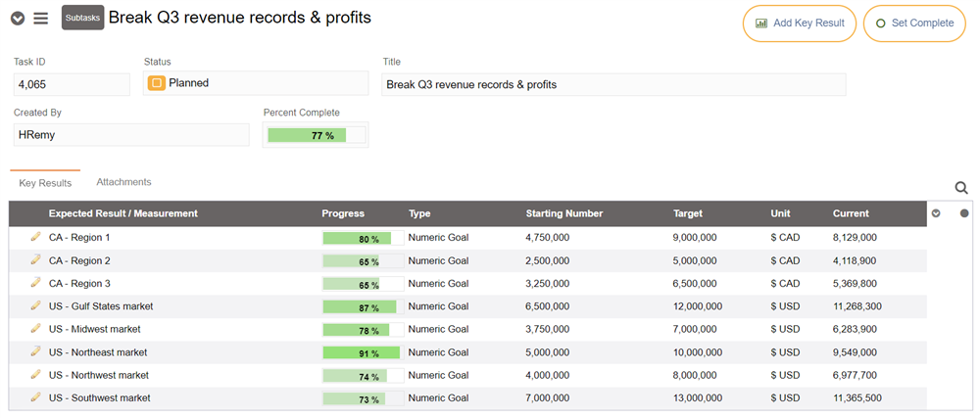
Task: Open the search magnifier above the table
Action: [961, 188]
